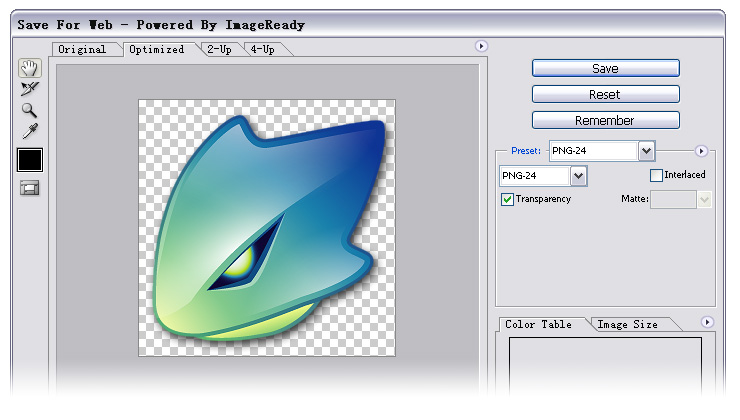The height and width of the screenshot is (420, 740).
Task: Select the Zoom magnifier tool
Action: pyautogui.click(x=29, y=110)
